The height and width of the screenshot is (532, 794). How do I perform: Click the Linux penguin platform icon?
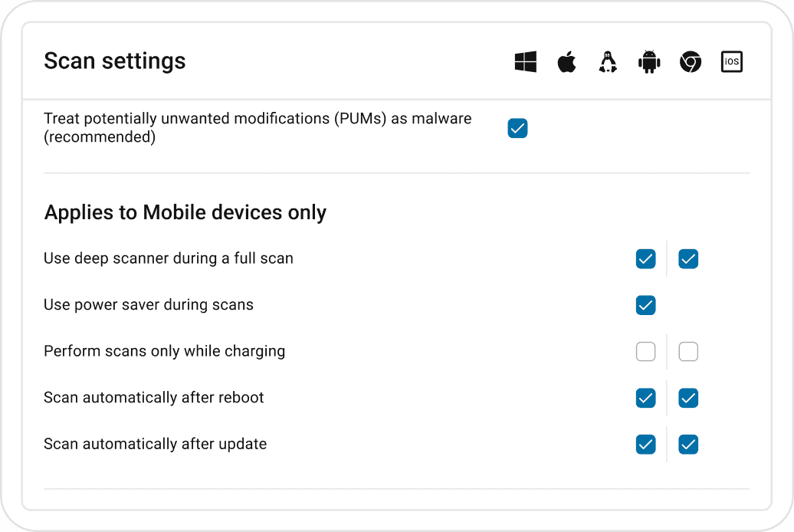608,62
